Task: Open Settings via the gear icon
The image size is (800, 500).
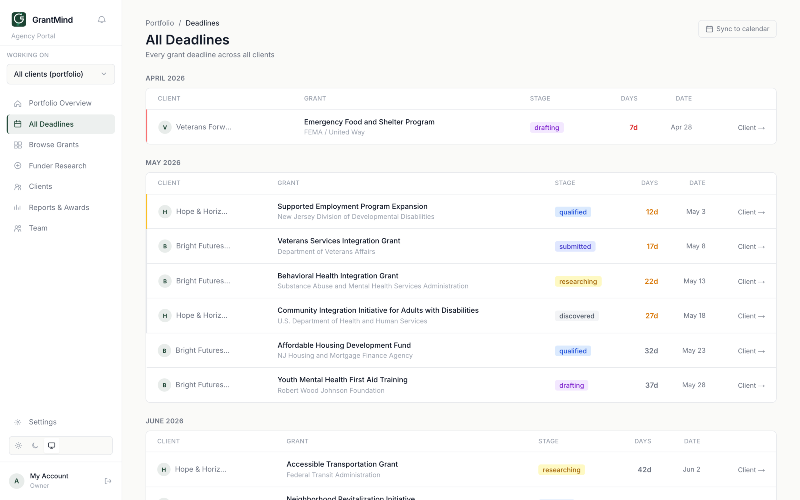Action: pyautogui.click(x=18, y=422)
